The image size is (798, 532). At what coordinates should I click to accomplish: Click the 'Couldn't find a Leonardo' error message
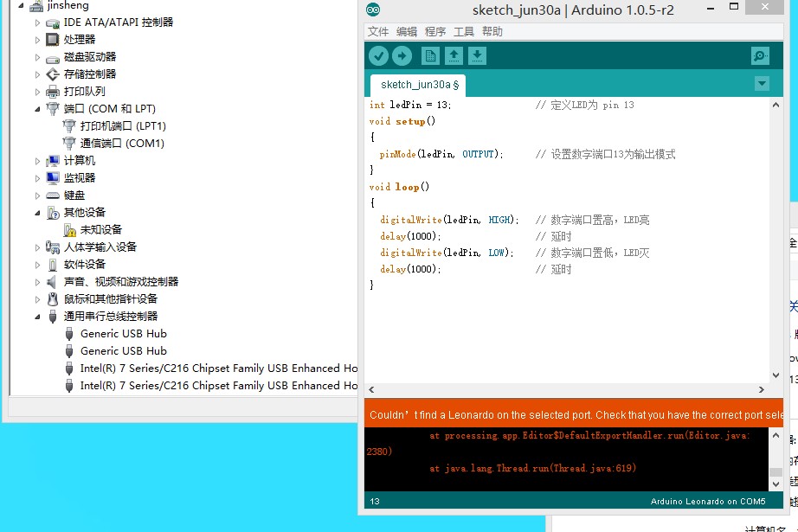click(576, 415)
